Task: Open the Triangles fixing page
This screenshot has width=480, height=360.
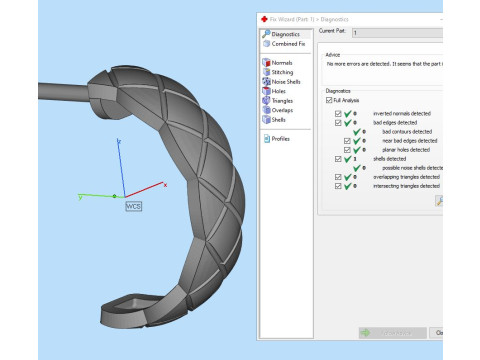Action: (278, 101)
